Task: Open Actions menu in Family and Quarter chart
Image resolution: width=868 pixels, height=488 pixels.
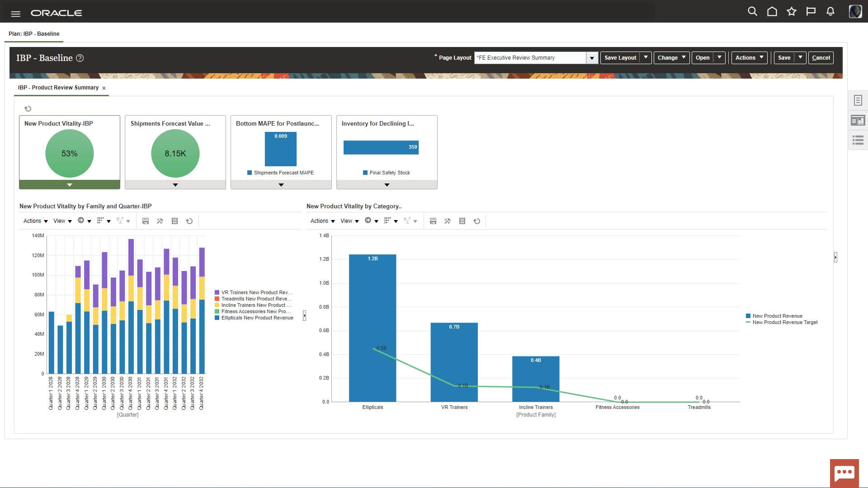Action: pyautogui.click(x=35, y=221)
